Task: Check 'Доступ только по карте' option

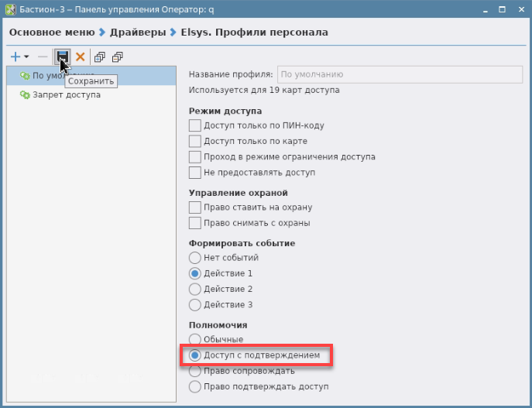Action: (195, 141)
